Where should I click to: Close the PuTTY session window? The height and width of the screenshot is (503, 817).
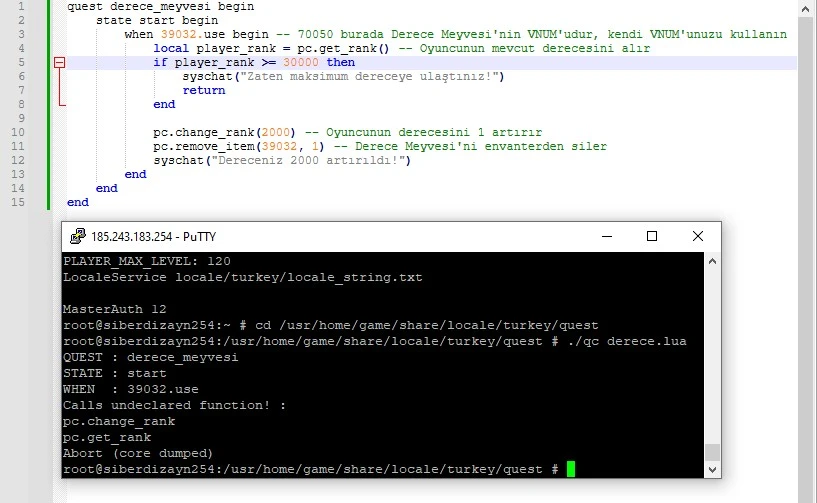[x=698, y=237]
